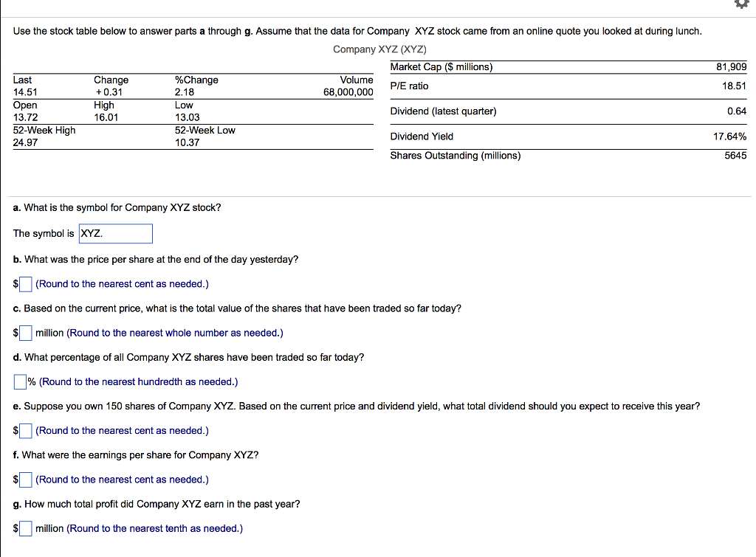This screenshot has height=557, width=756.
Task: Click the Low price 13.03
Action: click(x=187, y=117)
